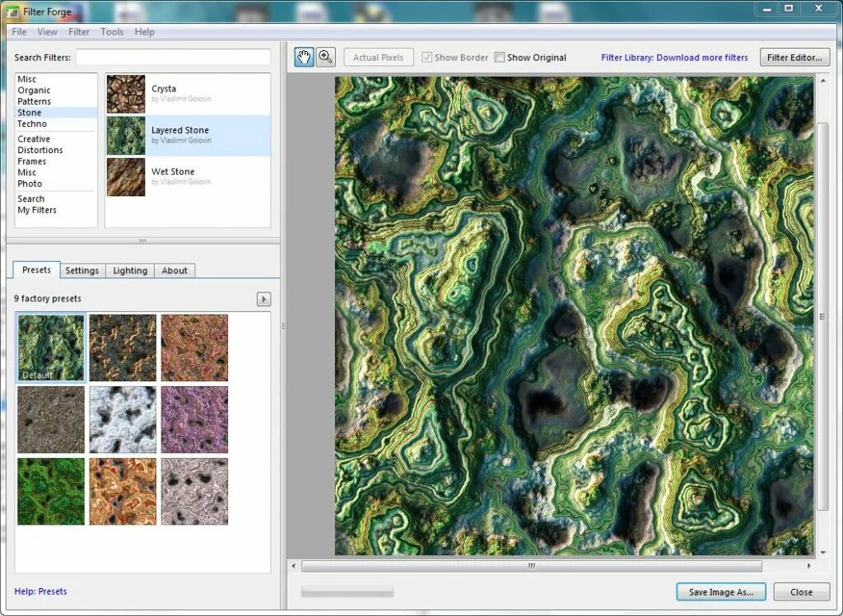Click the Actual Pixels button
Viewport: 843px width, 616px height.
(379, 58)
